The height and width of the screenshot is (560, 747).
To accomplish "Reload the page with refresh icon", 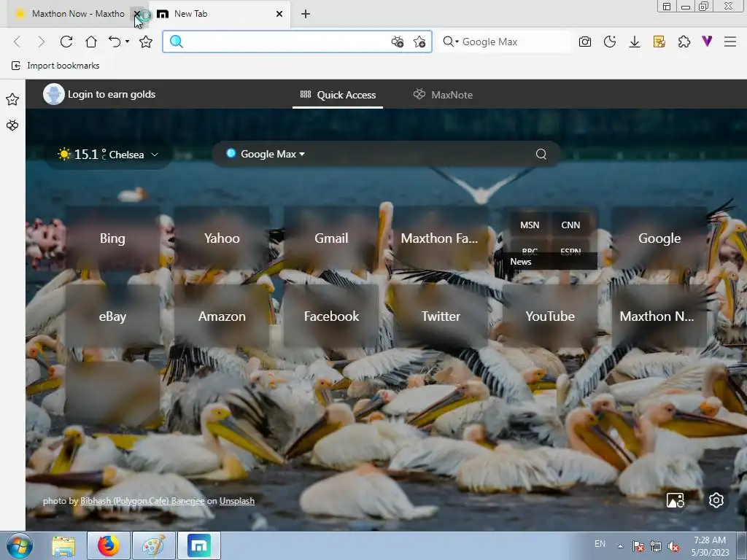I will point(66,42).
